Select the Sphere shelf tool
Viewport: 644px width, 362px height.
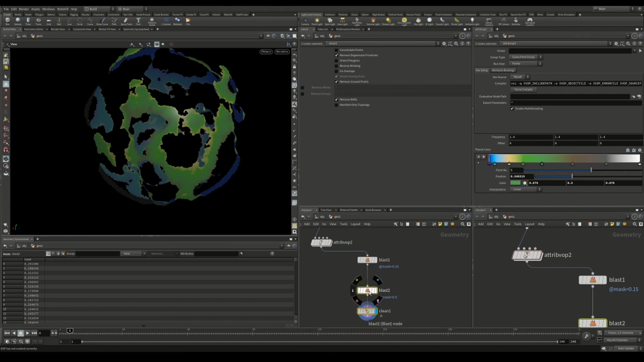[17, 21]
